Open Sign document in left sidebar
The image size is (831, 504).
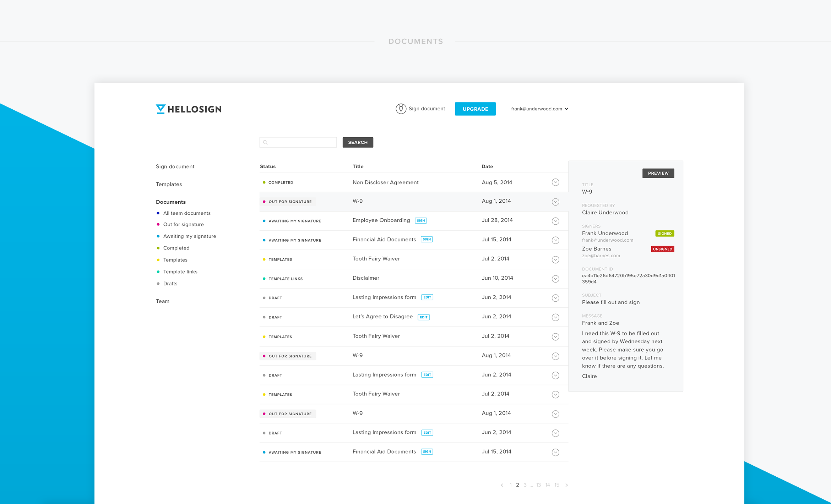175,166
